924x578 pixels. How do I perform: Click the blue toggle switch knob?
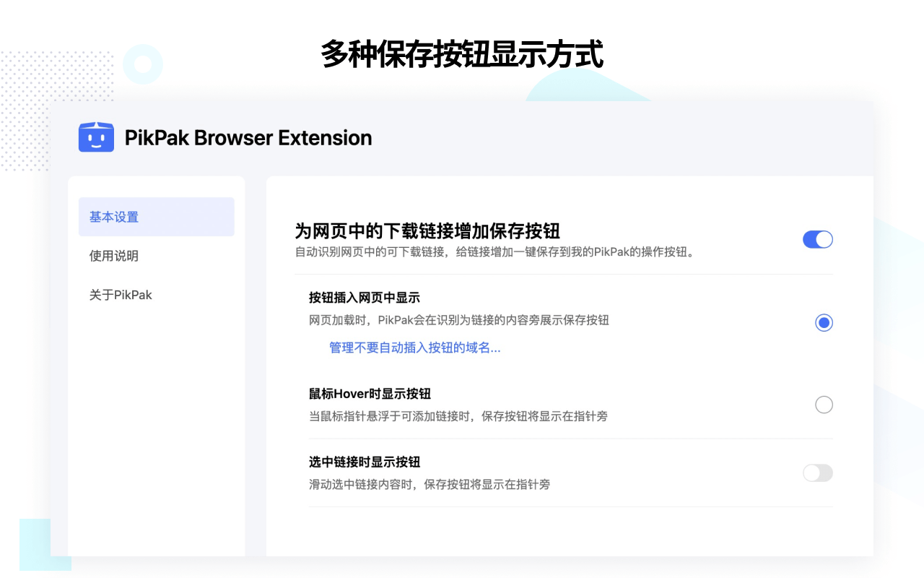coord(823,239)
